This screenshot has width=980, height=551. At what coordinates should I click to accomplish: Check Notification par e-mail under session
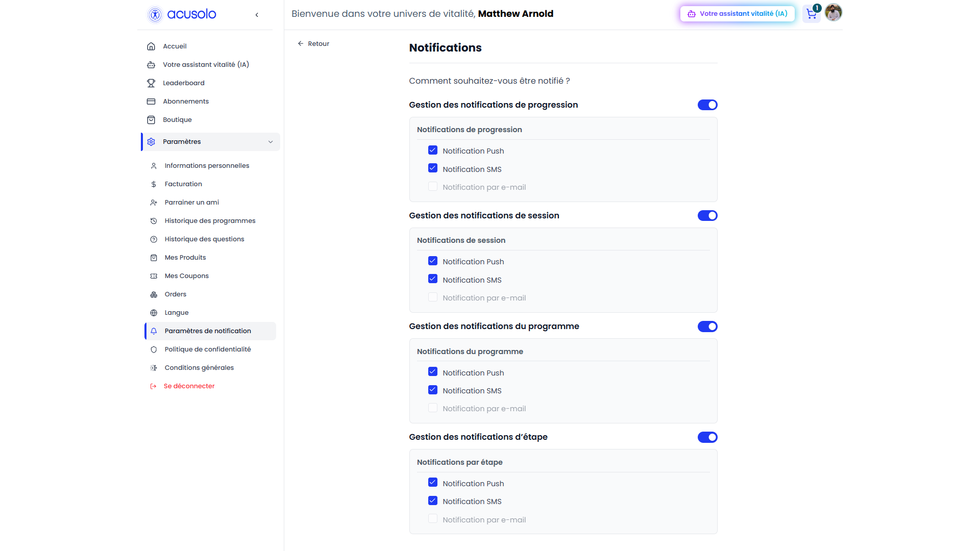coord(433,297)
